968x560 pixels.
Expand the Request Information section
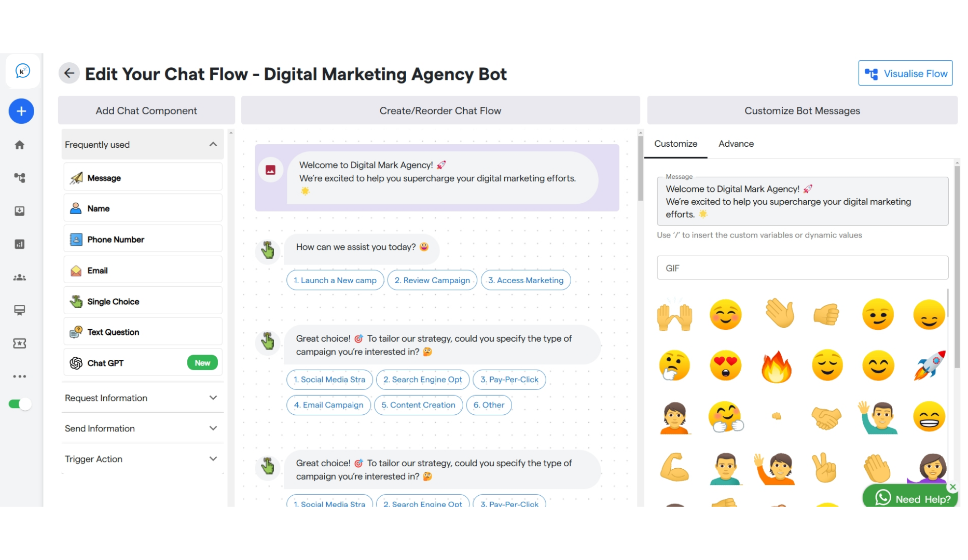click(143, 398)
